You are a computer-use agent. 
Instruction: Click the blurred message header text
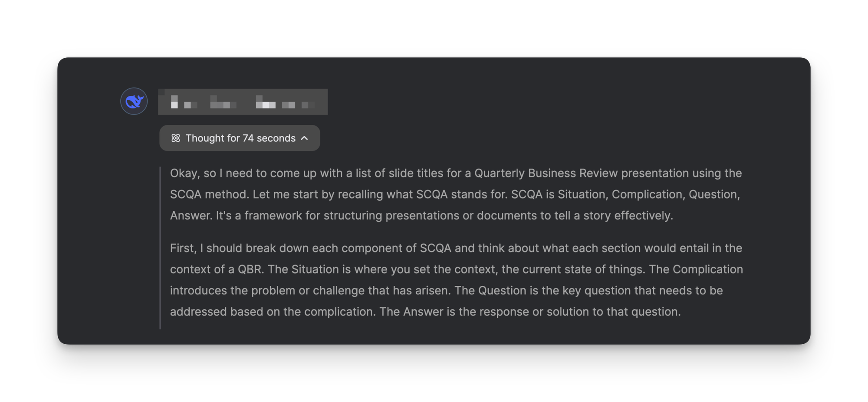click(243, 102)
